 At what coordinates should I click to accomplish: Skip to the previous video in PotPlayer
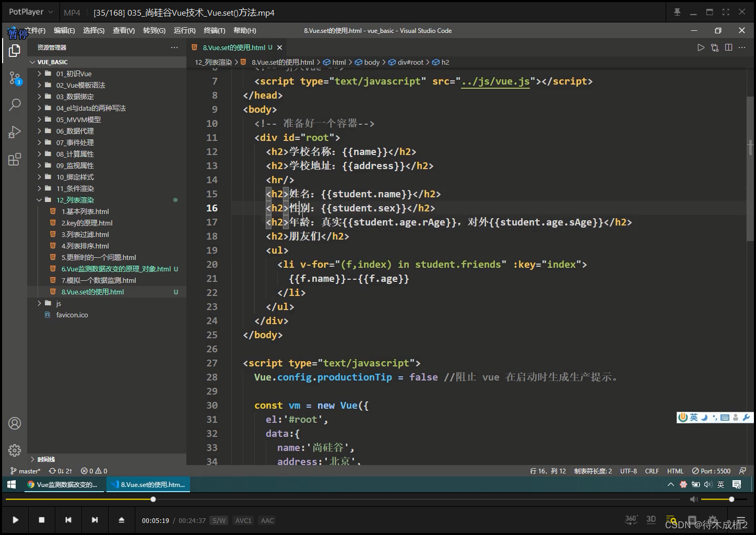(68, 520)
